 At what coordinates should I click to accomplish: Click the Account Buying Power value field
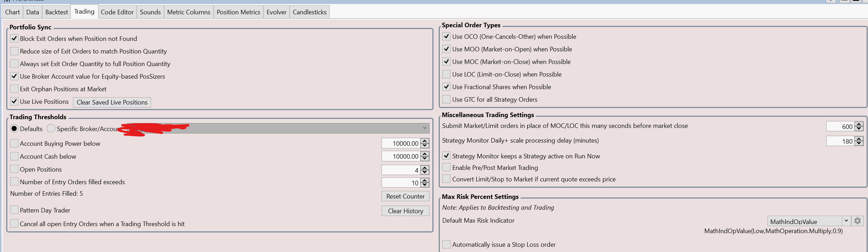(x=401, y=143)
